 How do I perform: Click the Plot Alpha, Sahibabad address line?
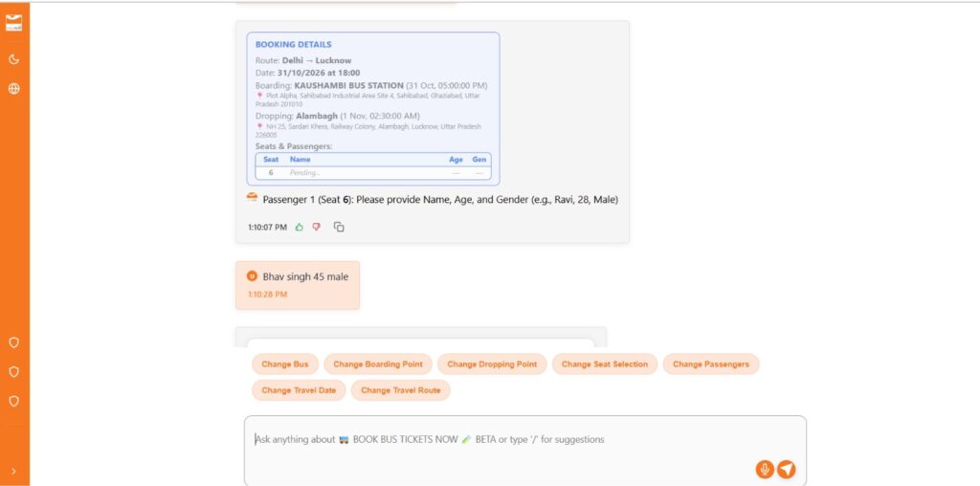(367, 99)
